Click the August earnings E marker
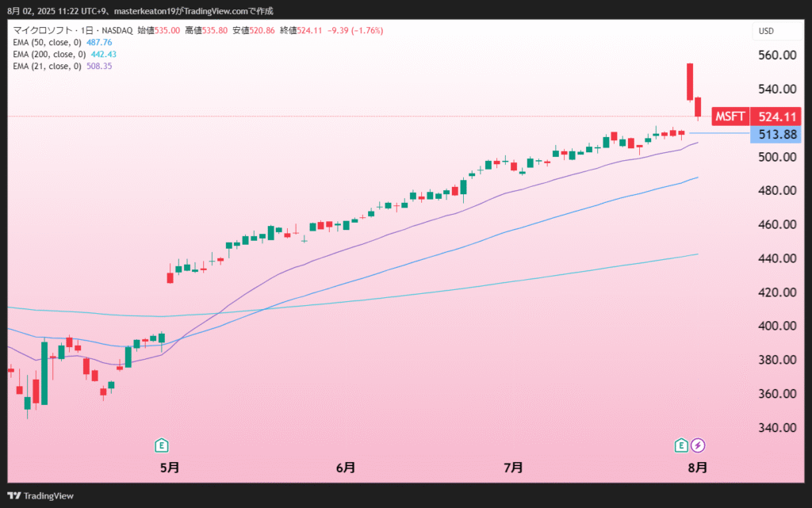Image resolution: width=812 pixels, height=508 pixels. tap(681, 445)
